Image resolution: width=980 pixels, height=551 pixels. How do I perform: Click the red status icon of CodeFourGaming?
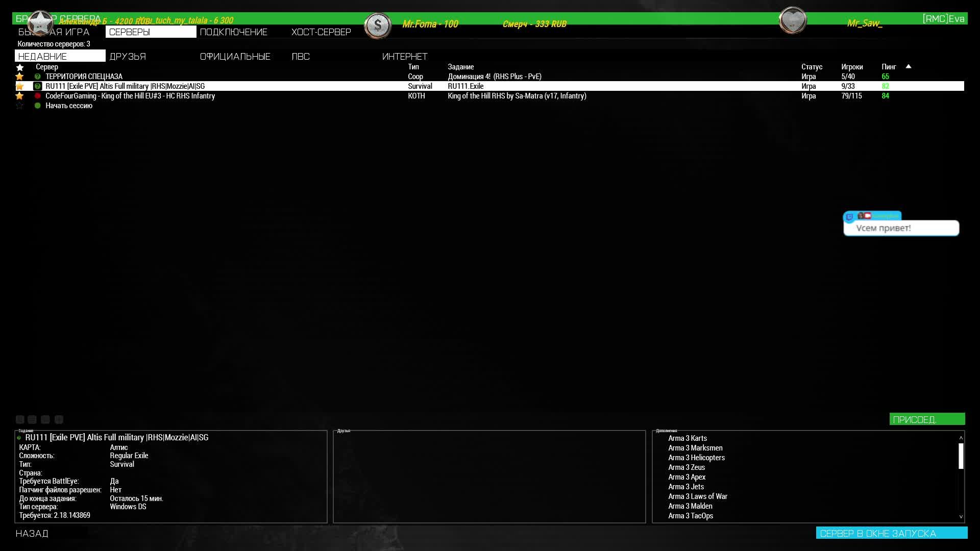tap(37, 96)
